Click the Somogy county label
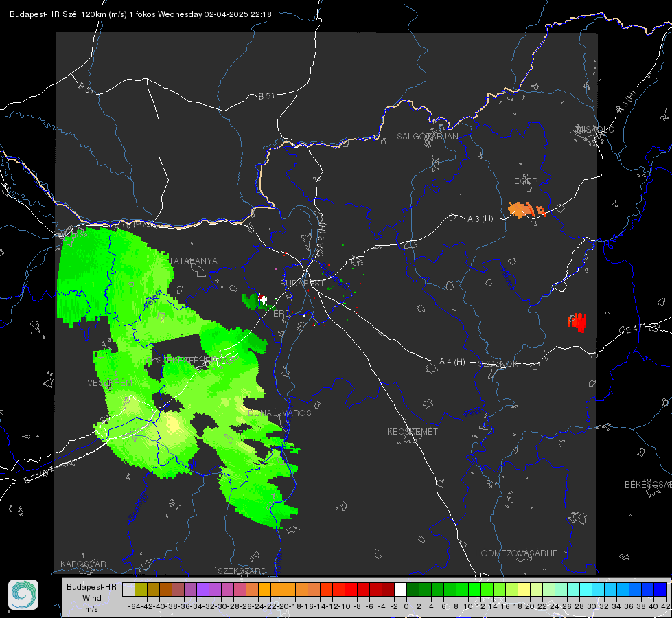 coord(138,507)
